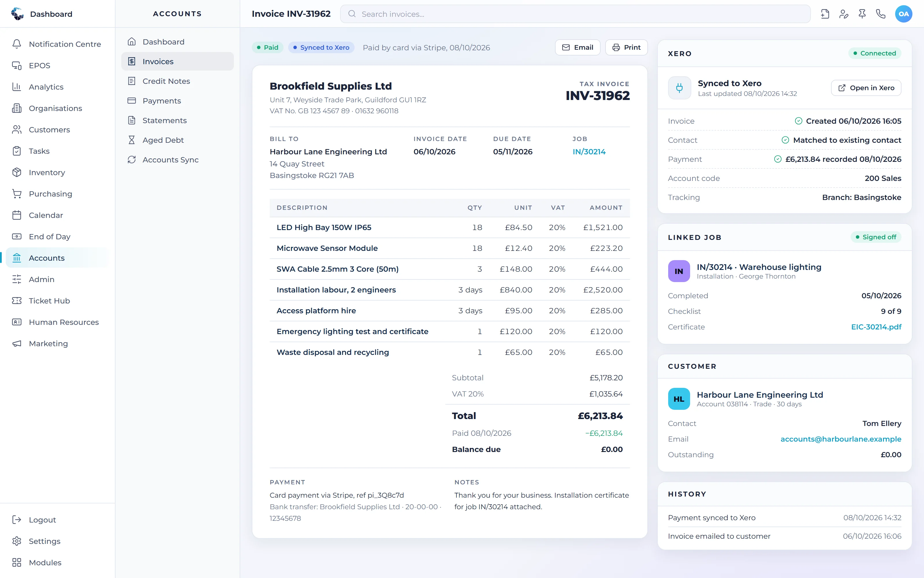The height and width of the screenshot is (578, 924).
Task: Focus the Search invoices field
Action: (x=575, y=14)
